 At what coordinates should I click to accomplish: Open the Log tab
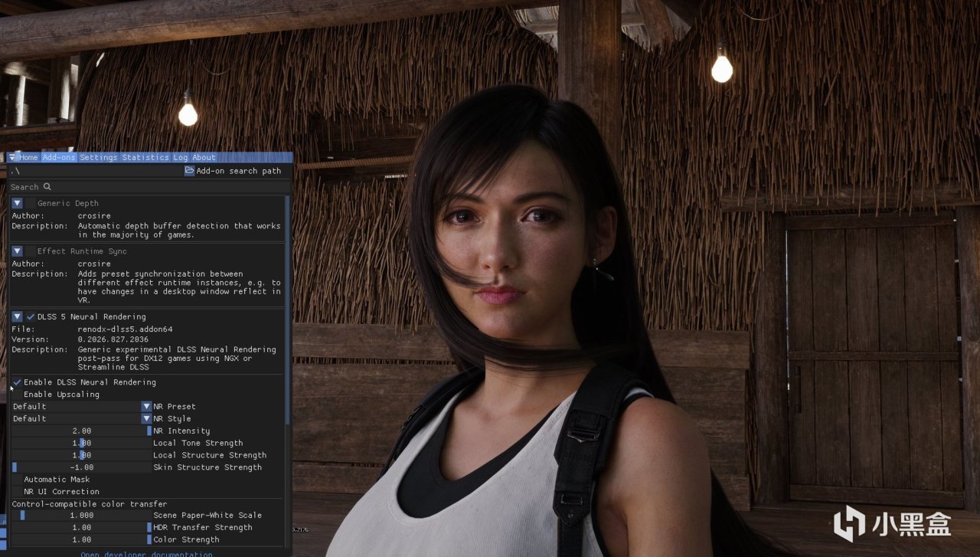[180, 157]
